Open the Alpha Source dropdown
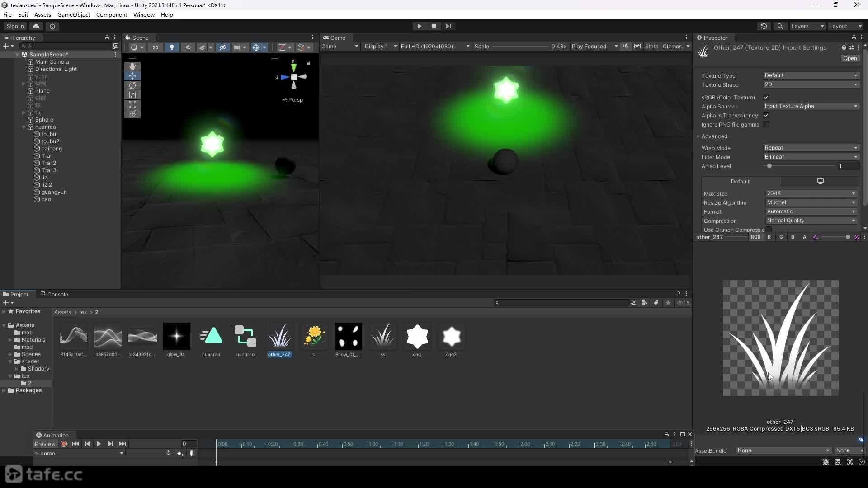Image resolution: width=868 pixels, height=488 pixels. pos(811,106)
